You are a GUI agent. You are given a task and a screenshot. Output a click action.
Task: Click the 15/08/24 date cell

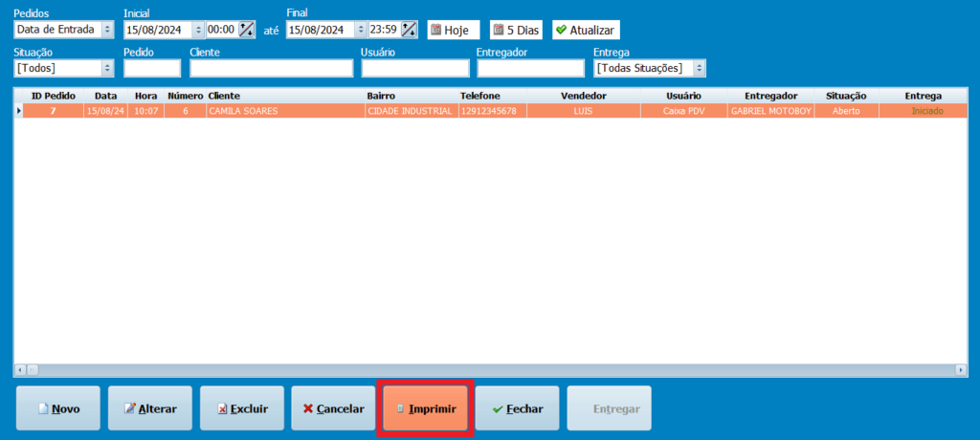(105, 111)
